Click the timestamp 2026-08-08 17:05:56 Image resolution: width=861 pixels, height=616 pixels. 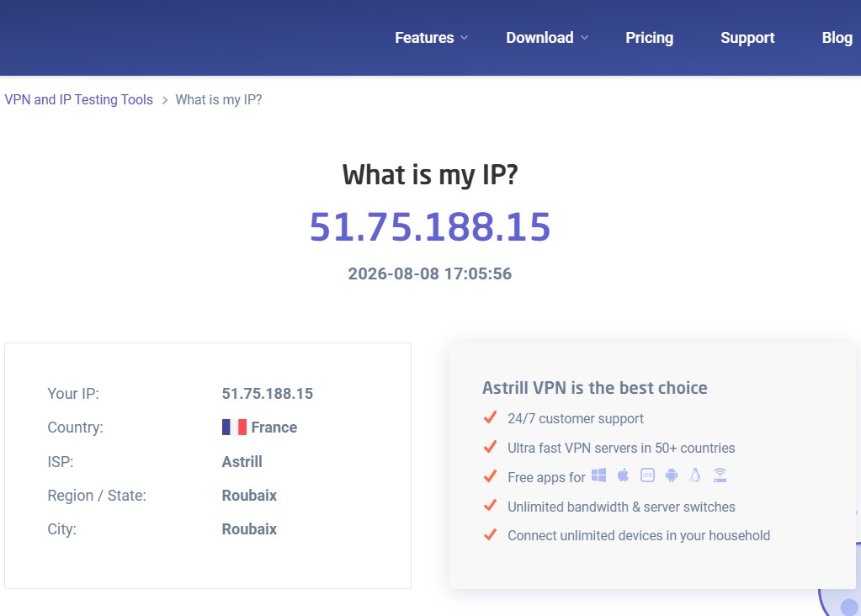pos(430,273)
